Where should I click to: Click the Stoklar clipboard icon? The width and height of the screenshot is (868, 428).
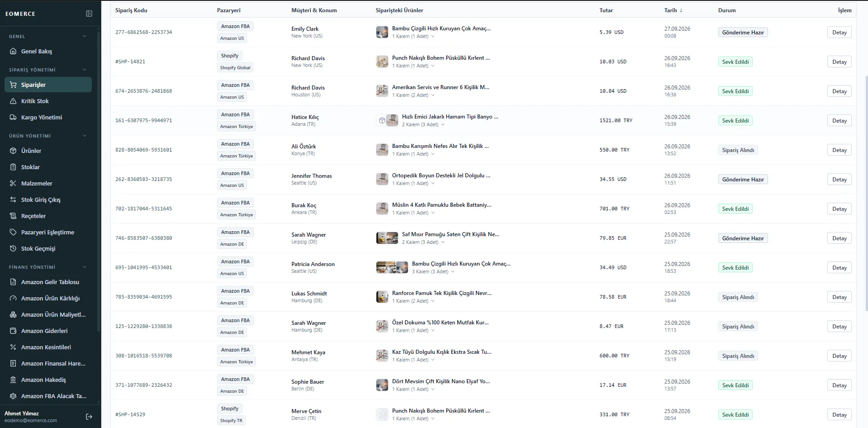click(13, 167)
